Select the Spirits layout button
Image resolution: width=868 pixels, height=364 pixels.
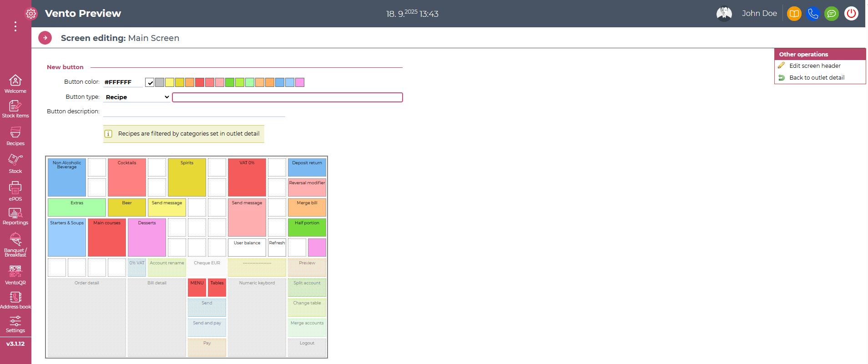pyautogui.click(x=187, y=177)
